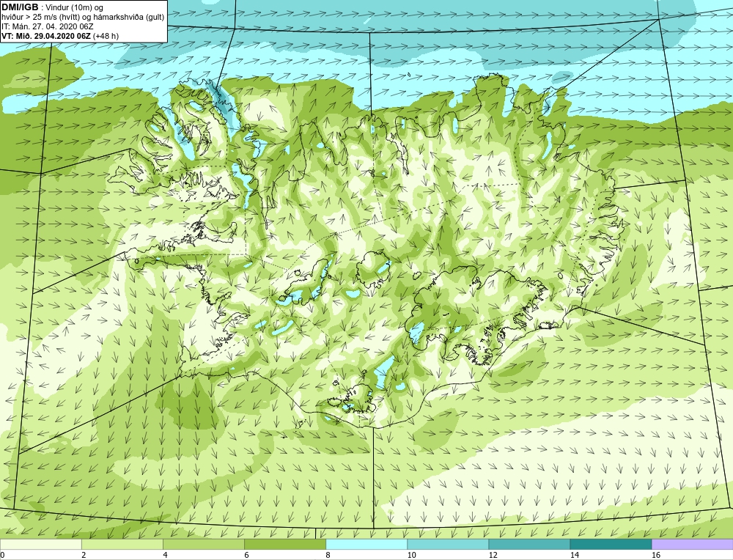Click the "IT: Mán. 27. 04. 2020 06Z" line

(47, 26)
